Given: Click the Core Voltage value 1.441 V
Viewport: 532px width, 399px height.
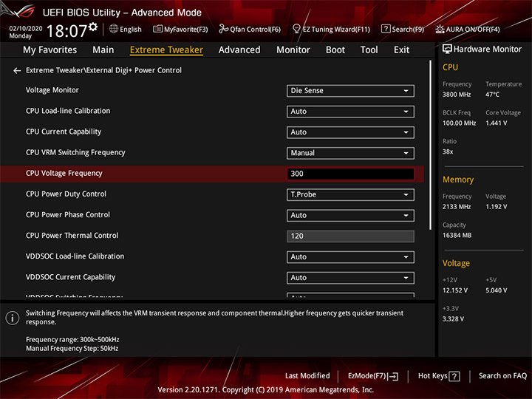Looking at the screenshot, I should pos(497,123).
